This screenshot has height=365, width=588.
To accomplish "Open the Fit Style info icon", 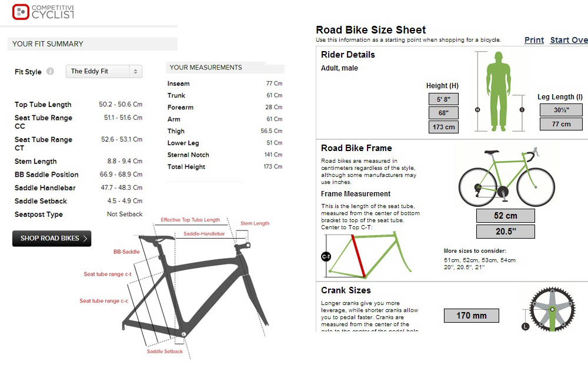I will [x=50, y=71].
